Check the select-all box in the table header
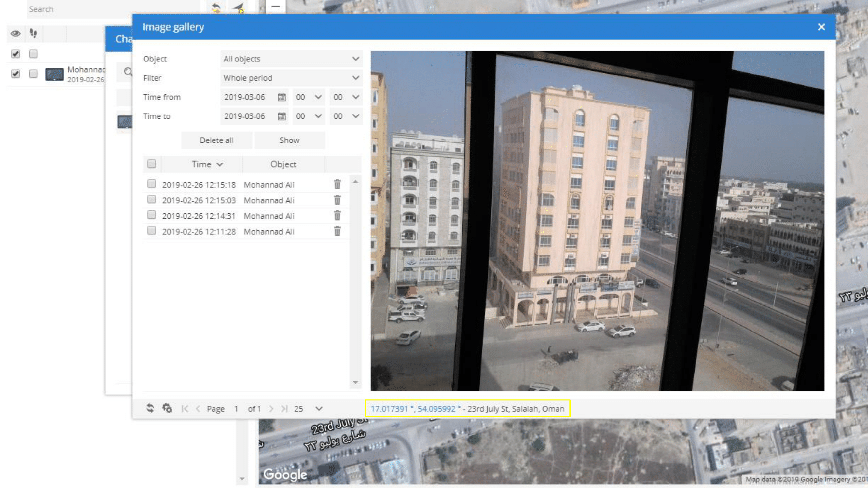Screen dimensions: 868x488 (x=152, y=164)
